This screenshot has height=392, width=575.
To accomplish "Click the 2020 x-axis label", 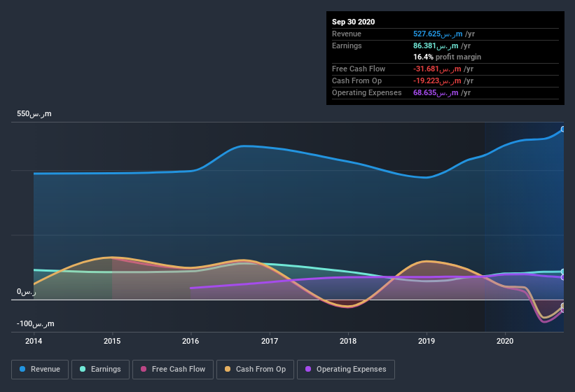I will point(504,341).
